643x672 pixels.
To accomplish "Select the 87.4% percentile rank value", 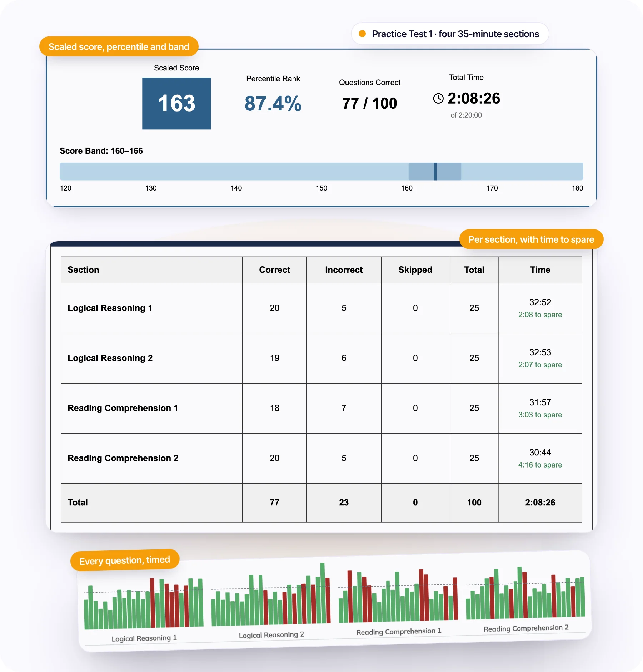I will tap(273, 104).
